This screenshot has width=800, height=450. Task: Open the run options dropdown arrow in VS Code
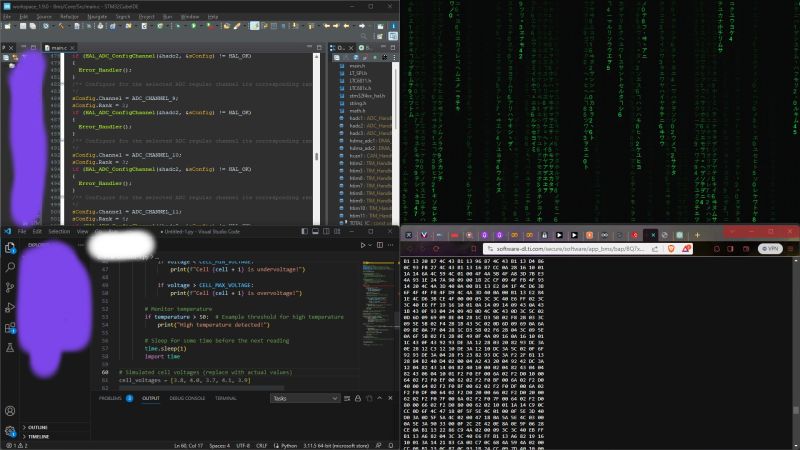click(x=370, y=245)
